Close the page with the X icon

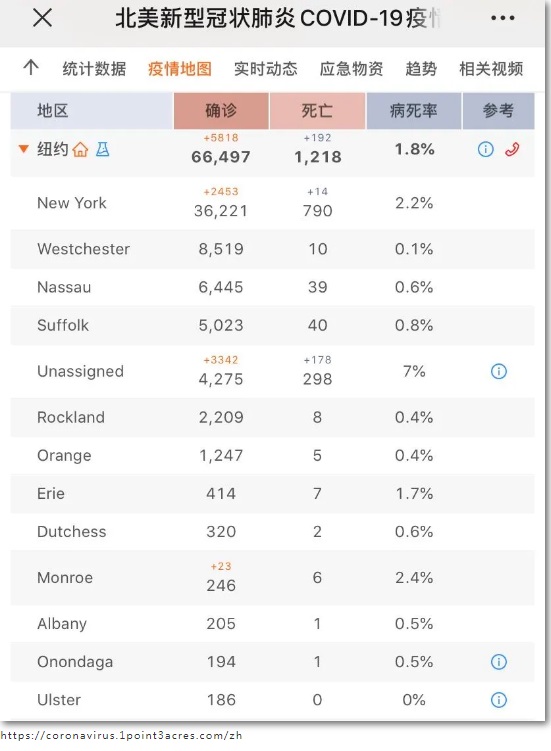42,18
